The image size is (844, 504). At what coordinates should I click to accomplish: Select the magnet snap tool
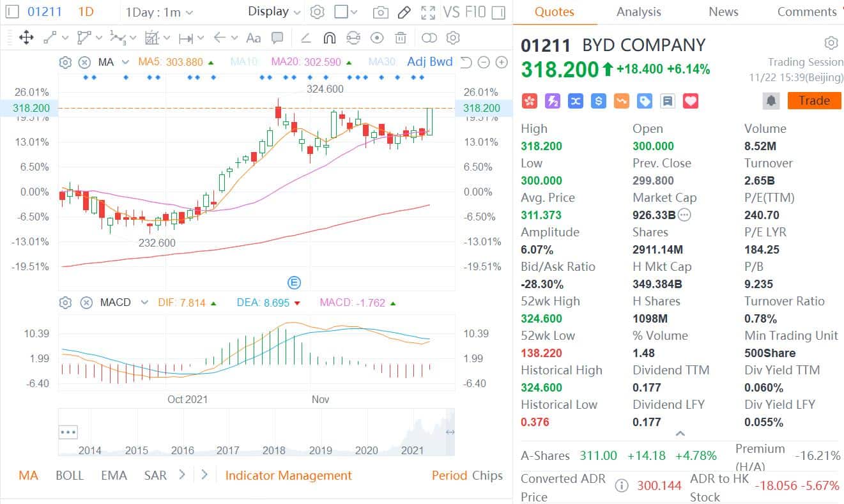pyautogui.click(x=329, y=38)
